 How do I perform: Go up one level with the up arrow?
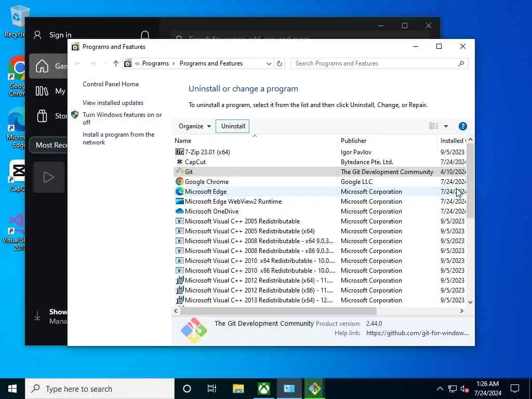pos(116,63)
